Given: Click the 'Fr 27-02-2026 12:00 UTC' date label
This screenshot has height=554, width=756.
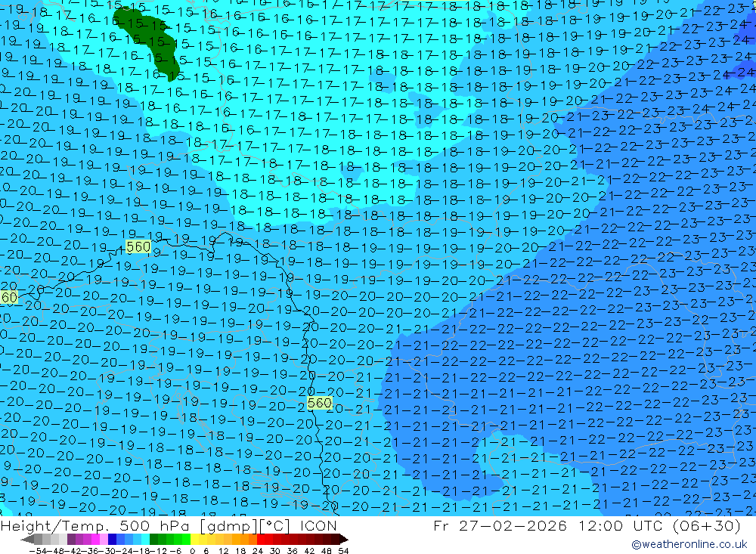Looking at the screenshot, I should [x=549, y=525].
